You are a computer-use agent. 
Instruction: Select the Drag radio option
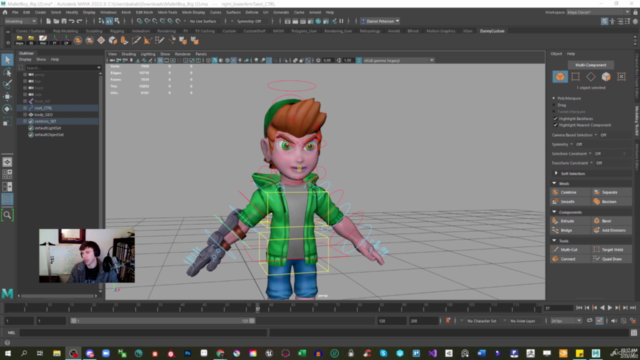point(554,105)
